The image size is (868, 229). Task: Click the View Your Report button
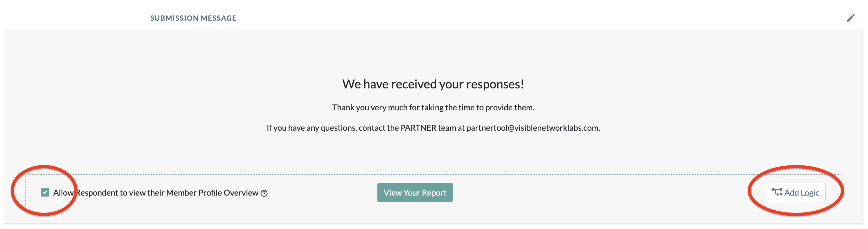click(x=415, y=192)
